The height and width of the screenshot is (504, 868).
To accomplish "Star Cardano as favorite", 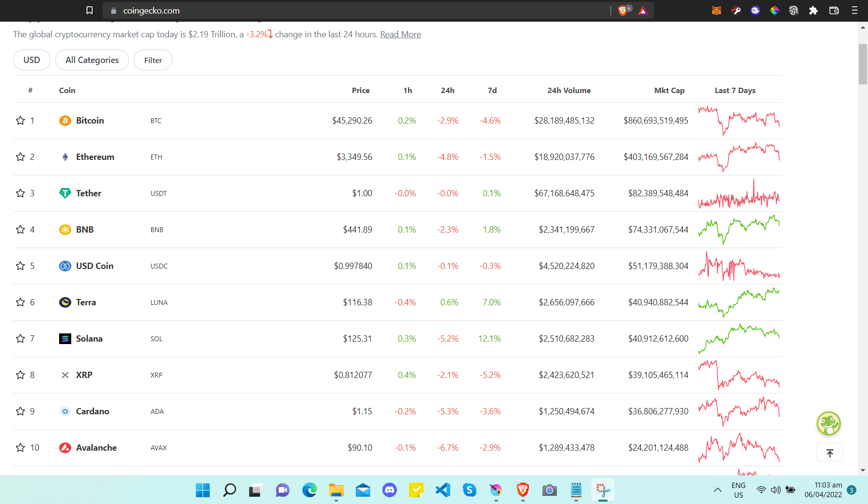I will tap(20, 411).
